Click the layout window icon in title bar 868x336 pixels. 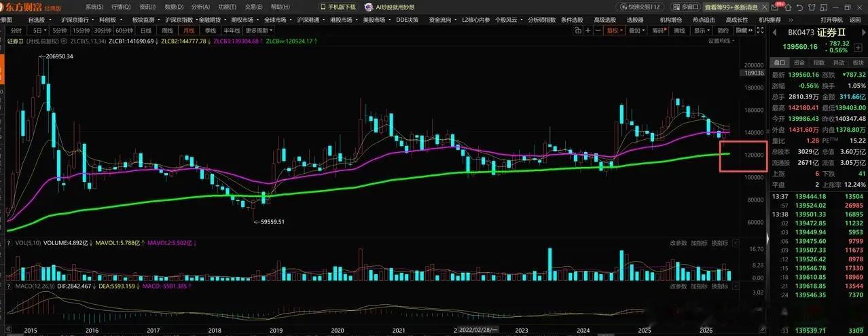pyautogui.click(x=824, y=7)
